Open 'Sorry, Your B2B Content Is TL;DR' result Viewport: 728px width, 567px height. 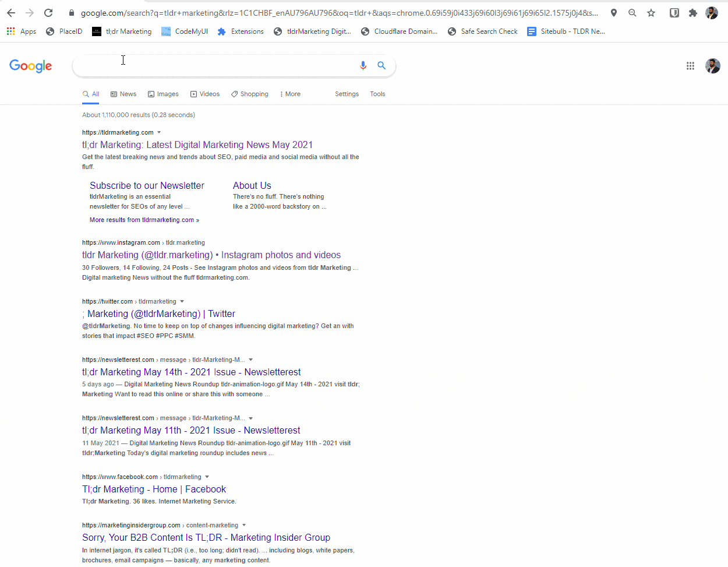coord(206,537)
